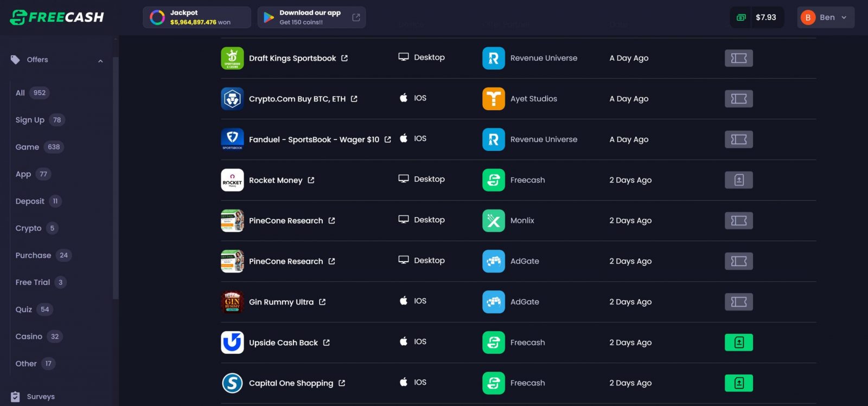The image size is (868, 406).
Task: Click the ticket button on the Monlix PineCone row
Action: pyautogui.click(x=739, y=221)
